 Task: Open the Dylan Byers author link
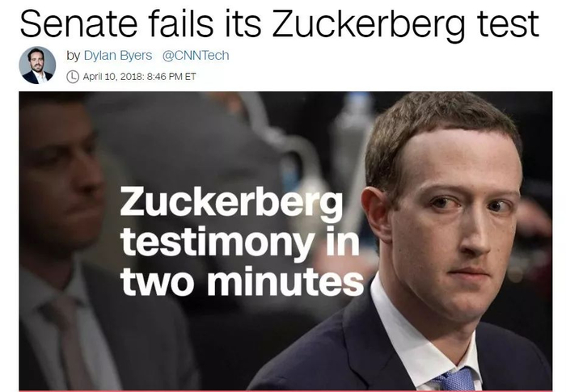[118, 55]
